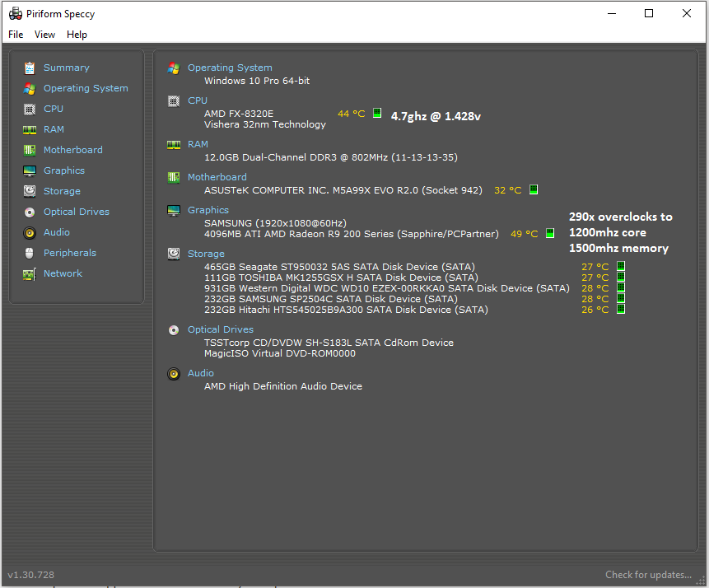
Task: Go to Network in the sidebar
Action: coord(63,273)
